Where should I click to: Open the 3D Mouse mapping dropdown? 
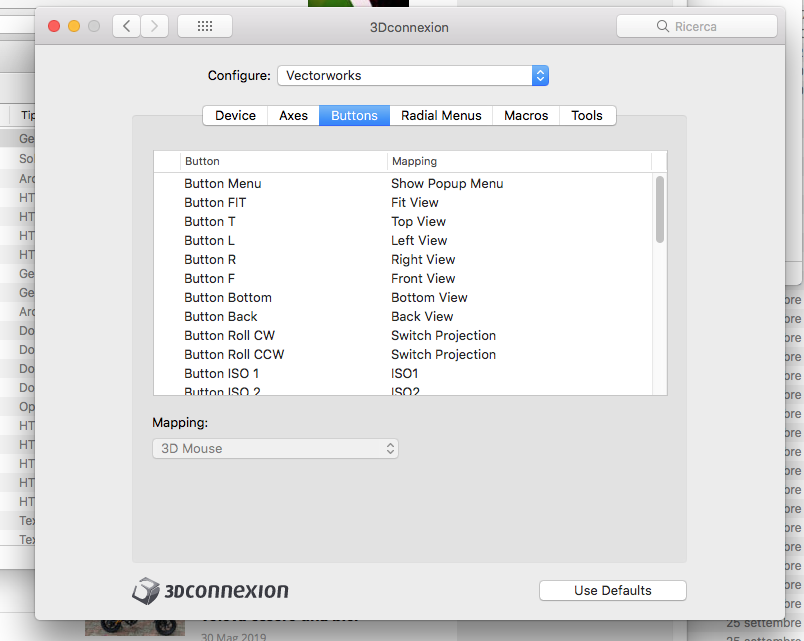[275, 449]
